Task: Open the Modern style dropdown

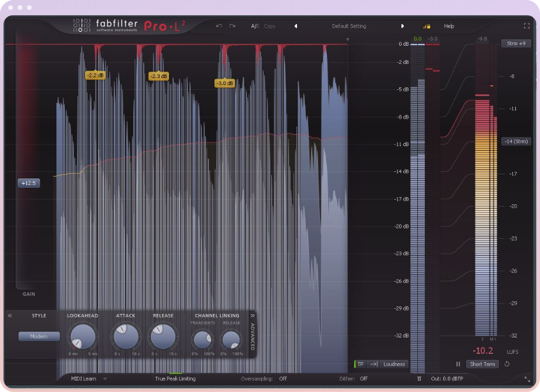Action: pos(39,336)
